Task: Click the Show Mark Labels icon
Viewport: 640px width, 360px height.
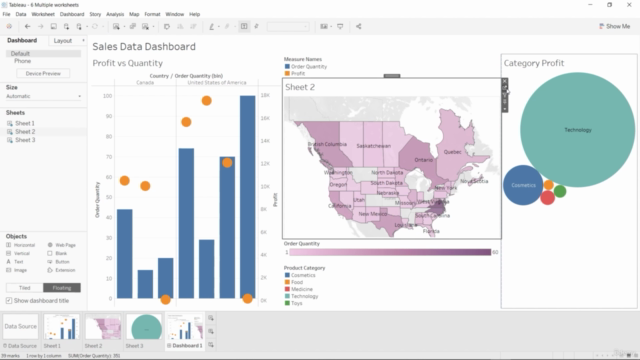Action: 244,27
